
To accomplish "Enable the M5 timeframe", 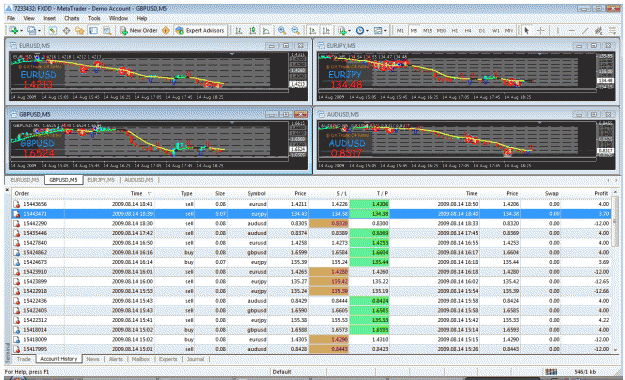I will 414,31.
